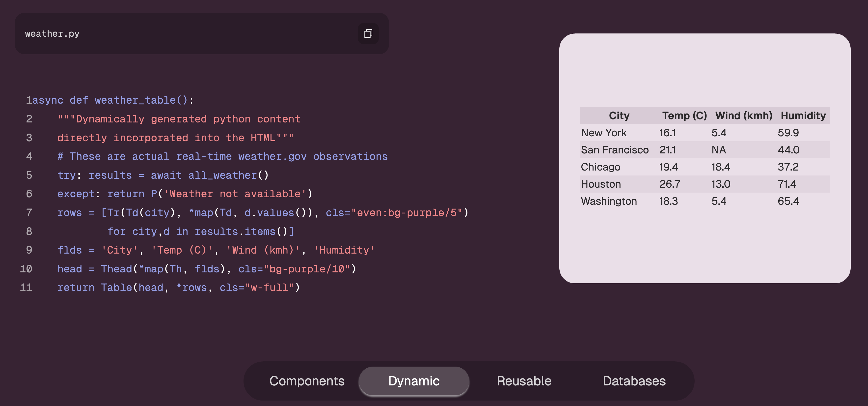Click the weather.py filename label

(52, 34)
